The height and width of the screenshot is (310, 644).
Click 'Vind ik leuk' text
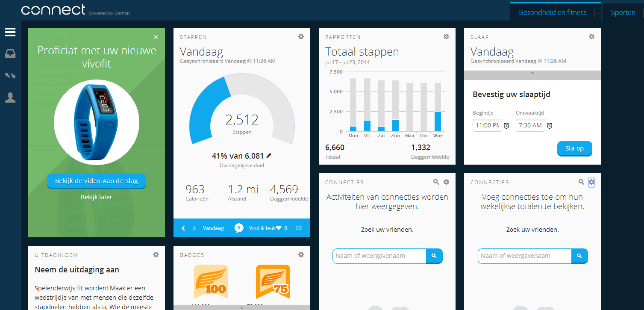[x=262, y=228]
